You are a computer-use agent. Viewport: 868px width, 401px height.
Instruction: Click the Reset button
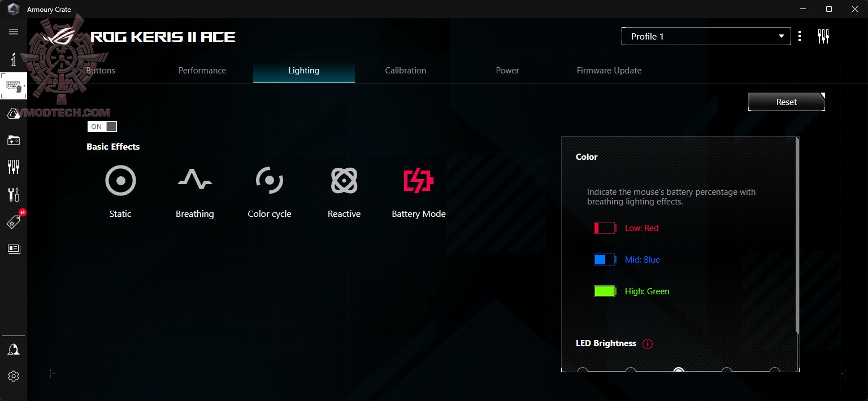point(787,102)
